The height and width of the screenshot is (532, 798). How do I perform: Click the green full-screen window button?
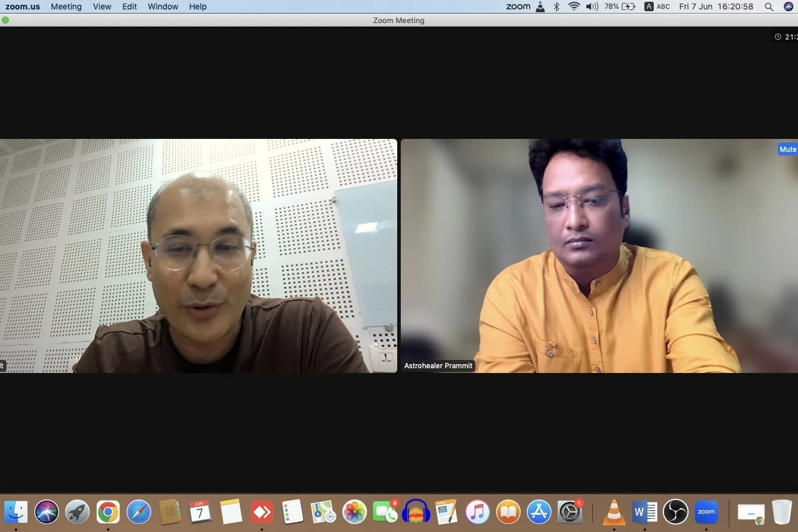tap(5, 20)
